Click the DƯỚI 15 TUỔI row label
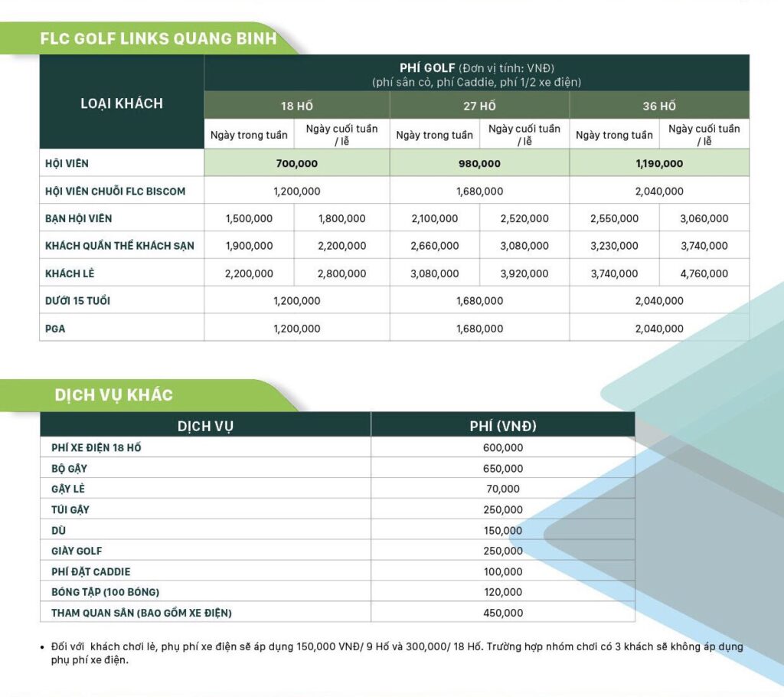This screenshot has height=697, width=784. (x=77, y=301)
